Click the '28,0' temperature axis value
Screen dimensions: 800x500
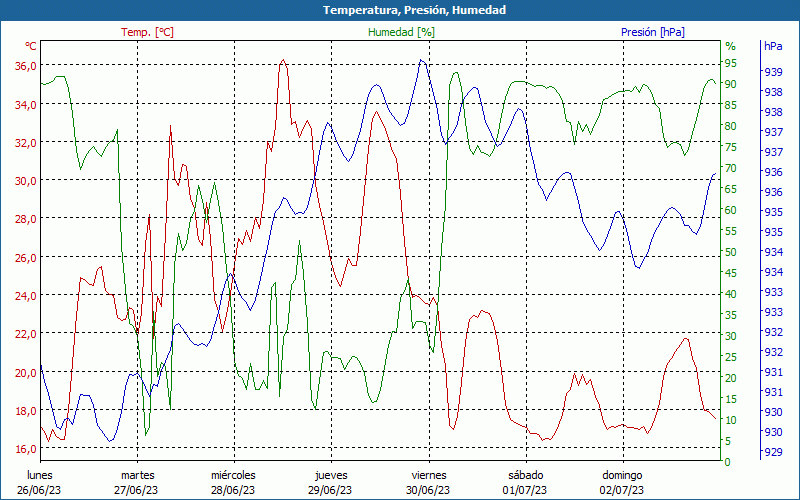coord(26,219)
